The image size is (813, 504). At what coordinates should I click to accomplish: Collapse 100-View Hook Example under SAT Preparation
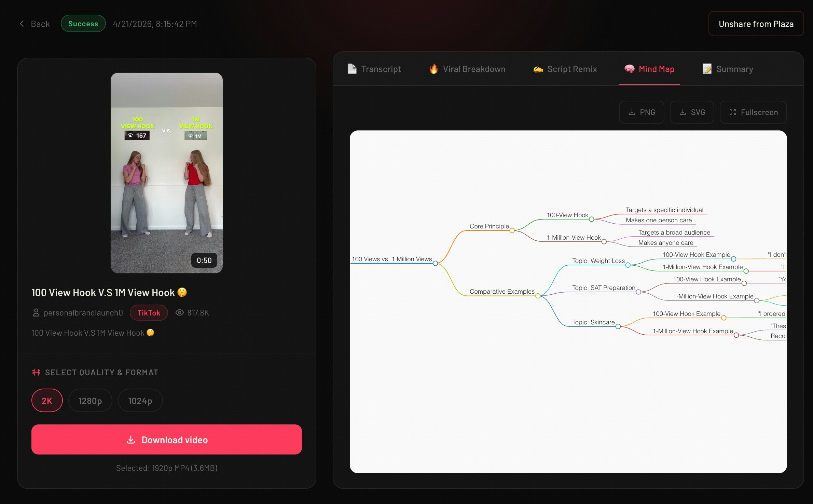[x=744, y=283]
